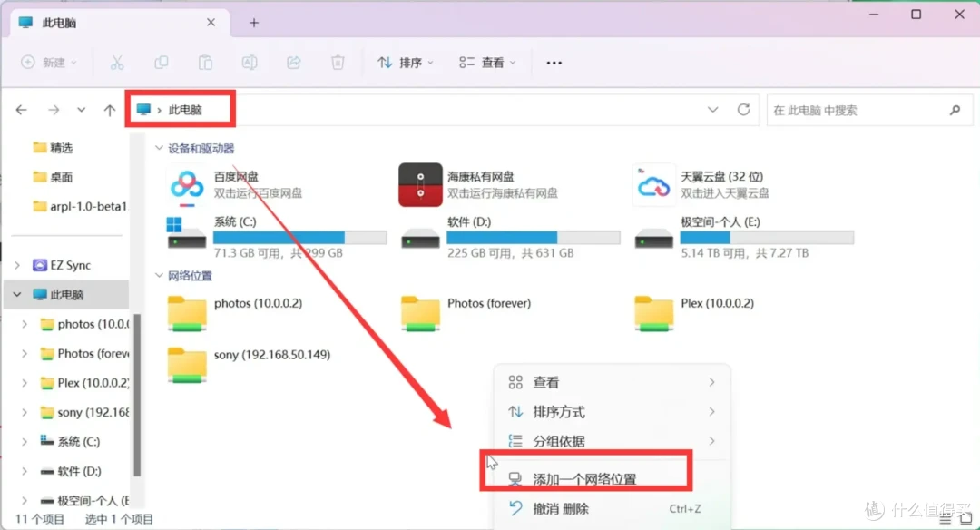
Task: Click D: drive capacity usage bar
Action: pos(534,238)
